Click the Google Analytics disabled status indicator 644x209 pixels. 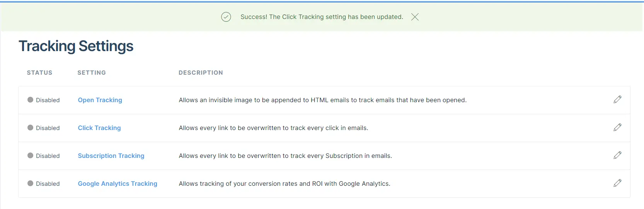coord(30,183)
